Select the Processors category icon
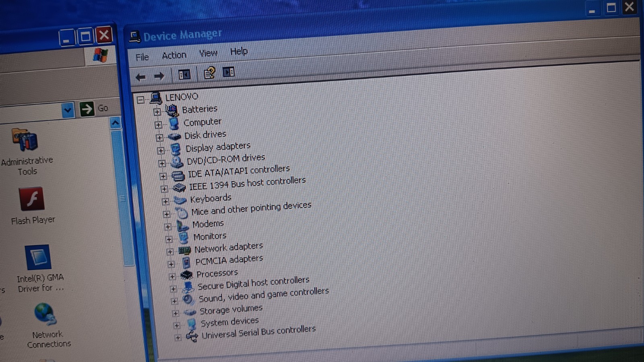The image size is (644, 362). click(x=187, y=275)
